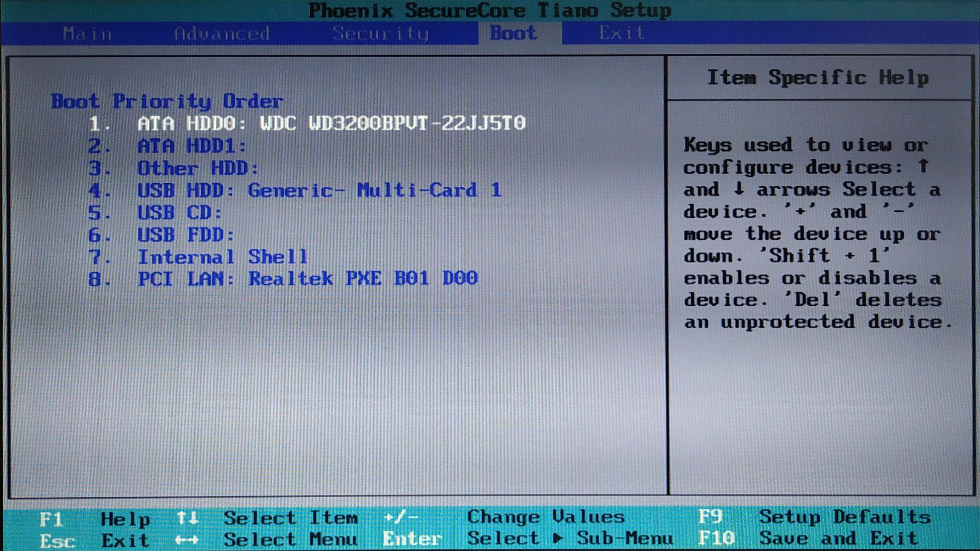The image size is (980, 551).
Task: Click the Phoenix SecureCore Tiano Setup title
Action: [x=490, y=10]
